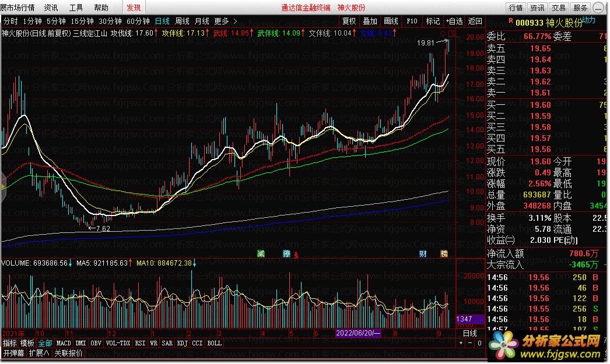
Task: Click the diamond icon at chart top-right
Action: click(x=442, y=34)
